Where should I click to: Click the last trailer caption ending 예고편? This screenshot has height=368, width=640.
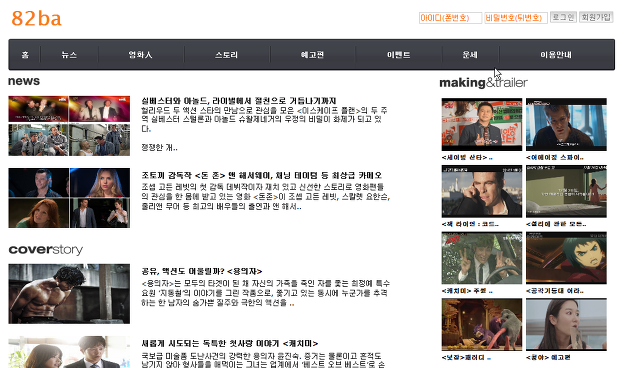tap(549, 357)
